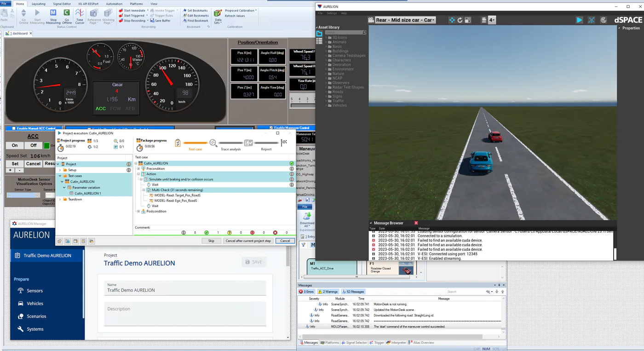Toggle the 0 Errors message filter
This screenshot has width=644, height=351.
306,292
